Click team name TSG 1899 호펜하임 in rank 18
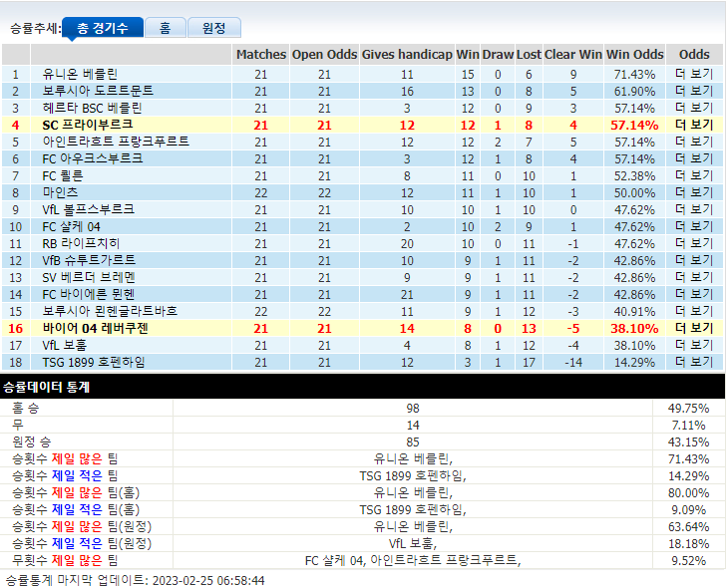Viewport: 728px width, 588px height. click(x=94, y=362)
